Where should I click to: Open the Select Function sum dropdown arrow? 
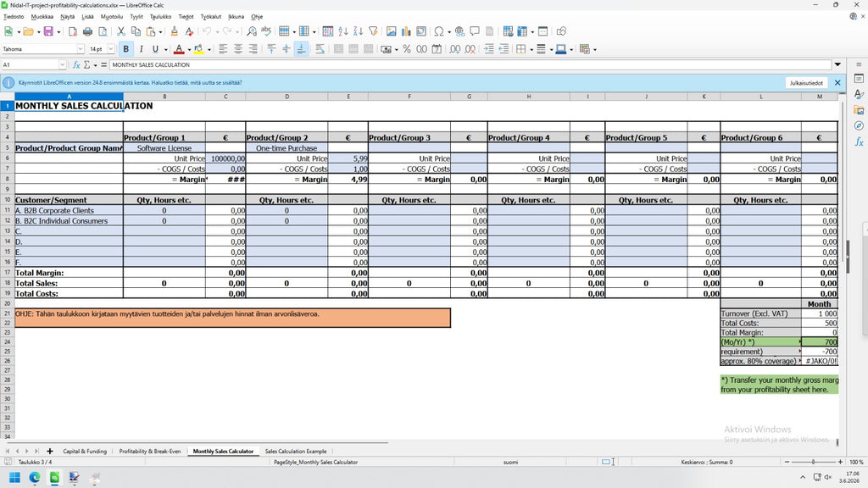point(95,64)
